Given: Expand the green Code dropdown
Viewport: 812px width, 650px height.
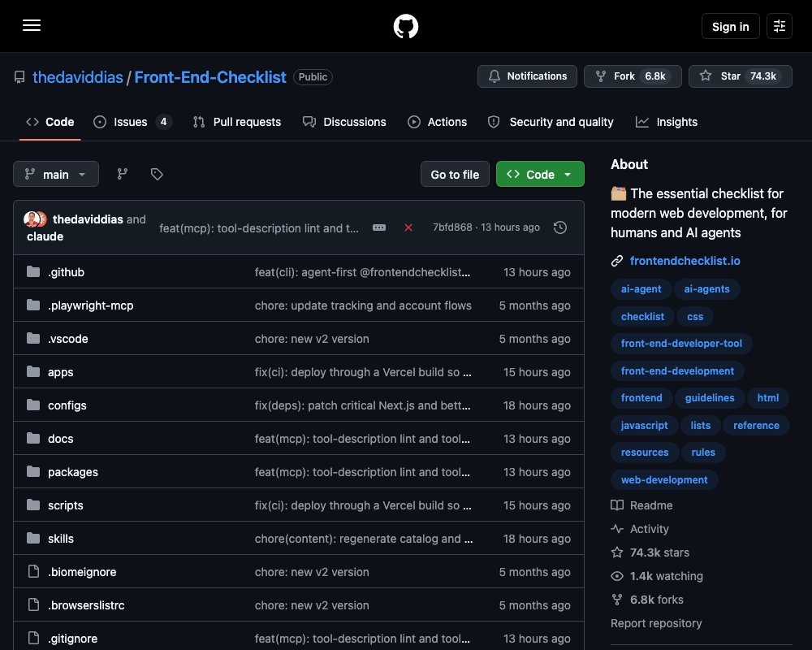Looking at the screenshot, I should 540,174.
